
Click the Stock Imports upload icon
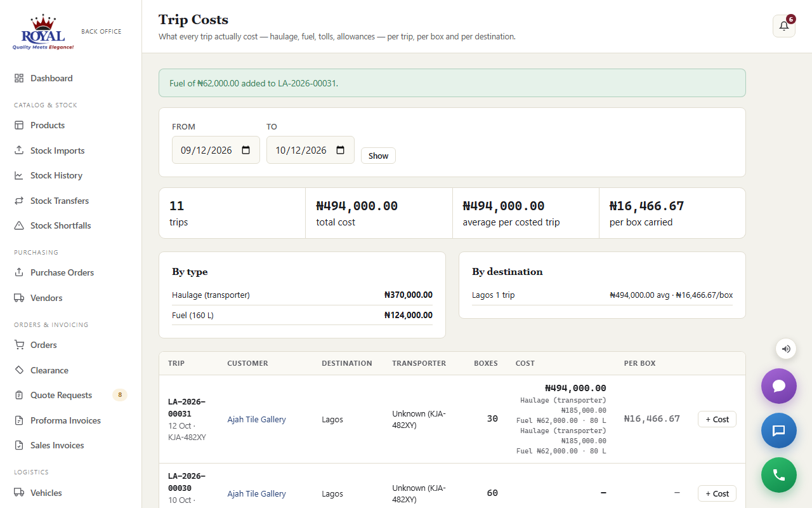19,150
